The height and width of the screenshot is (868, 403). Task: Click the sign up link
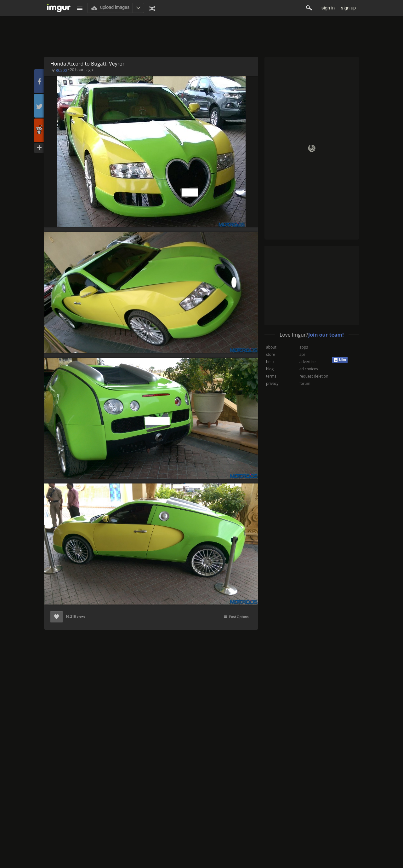click(348, 8)
